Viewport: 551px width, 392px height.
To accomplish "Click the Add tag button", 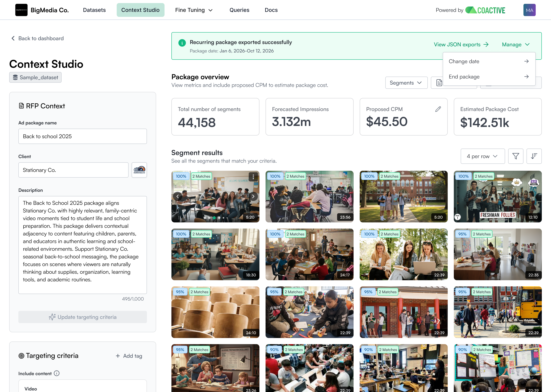I will tap(129, 356).
